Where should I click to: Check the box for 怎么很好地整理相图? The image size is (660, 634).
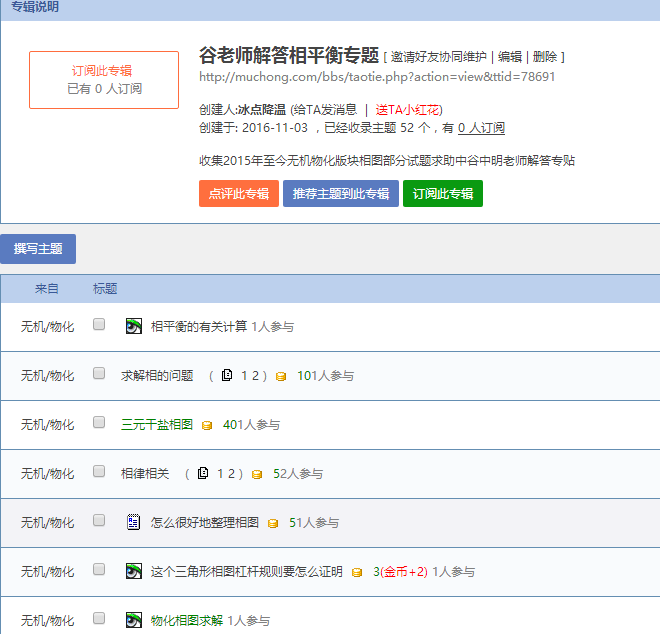click(99, 520)
